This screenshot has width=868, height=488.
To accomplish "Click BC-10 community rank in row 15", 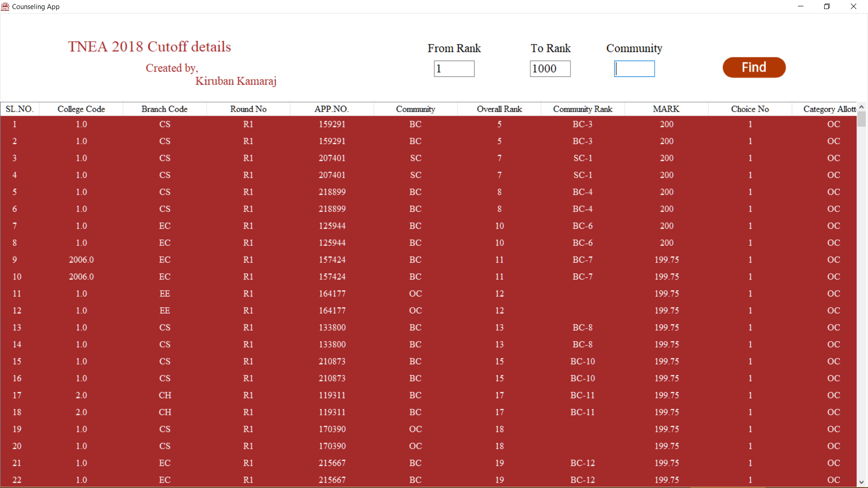I will (x=582, y=361).
